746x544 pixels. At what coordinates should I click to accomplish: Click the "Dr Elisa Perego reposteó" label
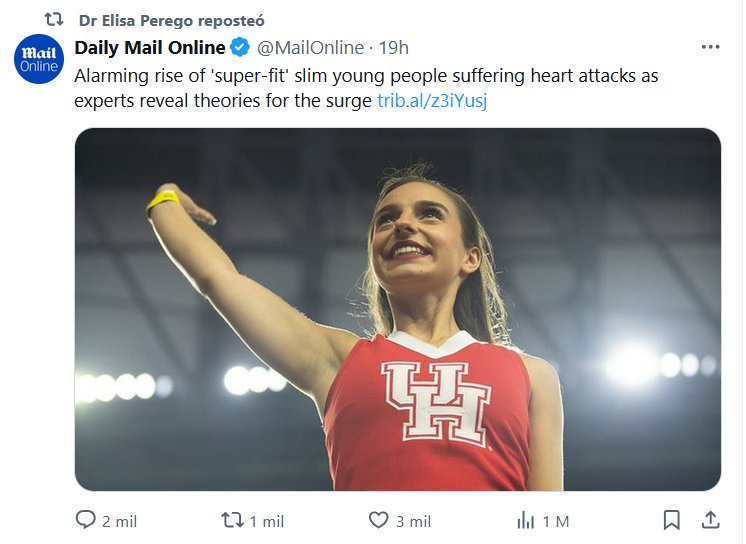pos(171,20)
